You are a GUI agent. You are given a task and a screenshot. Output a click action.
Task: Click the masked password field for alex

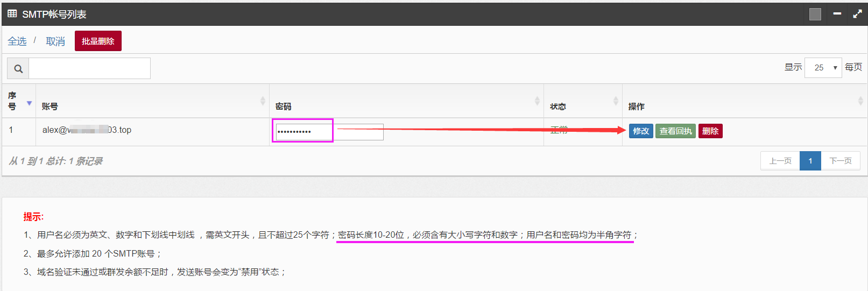click(x=302, y=131)
